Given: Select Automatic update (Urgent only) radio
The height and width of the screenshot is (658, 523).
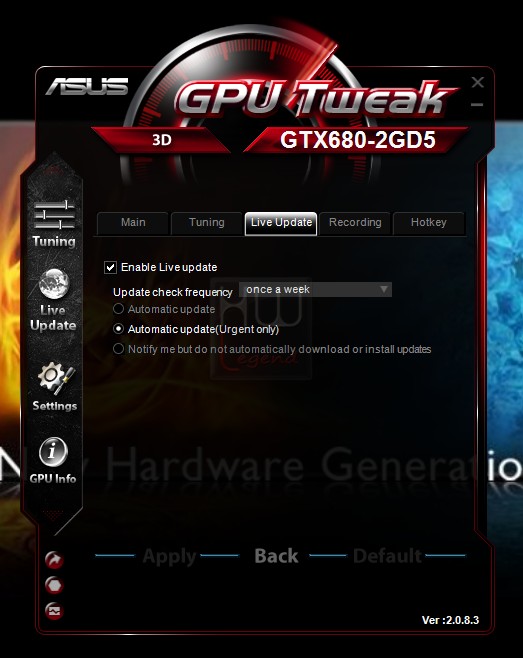Looking at the screenshot, I should click(118, 329).
